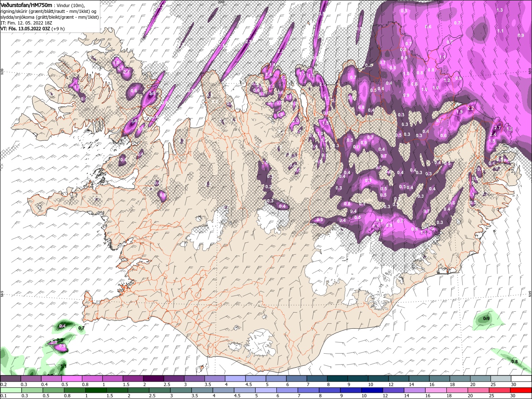532x399 pixels.
Task: Click the 2.2 snowfall value in the northeast
Action: coord(471,108)
